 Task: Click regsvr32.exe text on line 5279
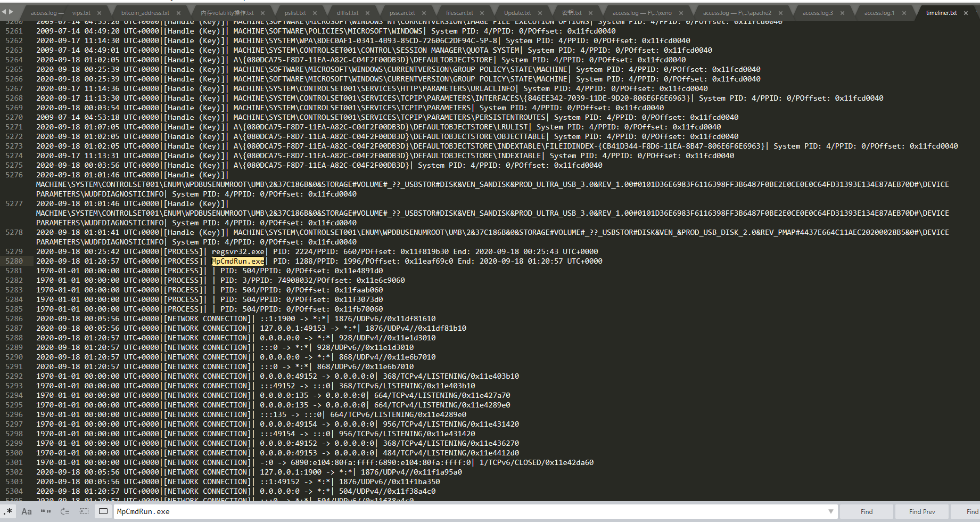[238, 251]
